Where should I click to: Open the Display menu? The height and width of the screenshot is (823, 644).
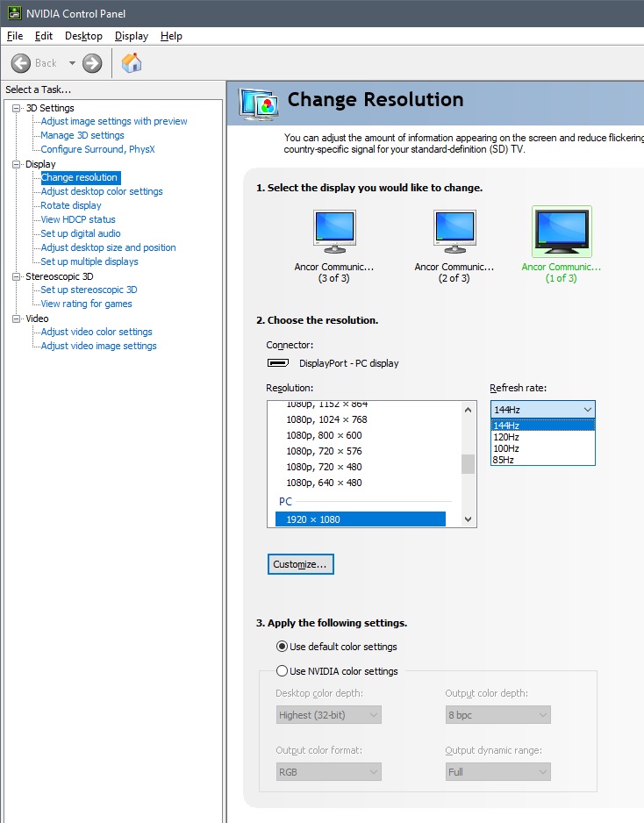tap(132, 36)
